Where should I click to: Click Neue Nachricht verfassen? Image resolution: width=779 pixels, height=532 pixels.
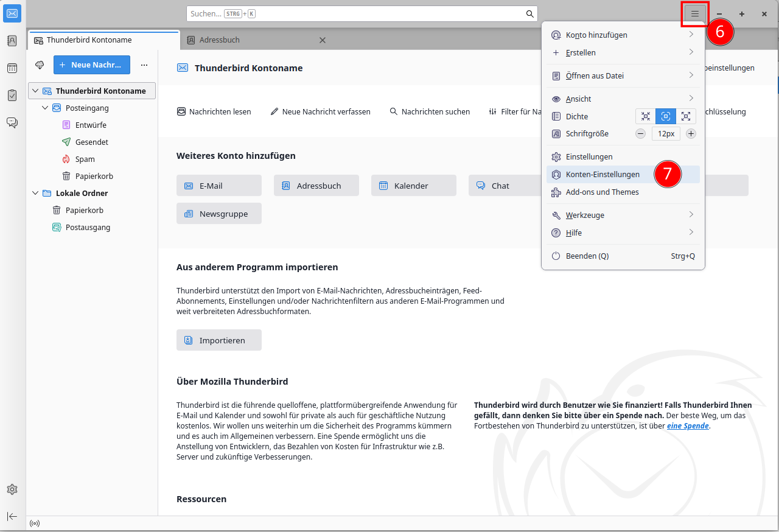[x=320, y=111]
